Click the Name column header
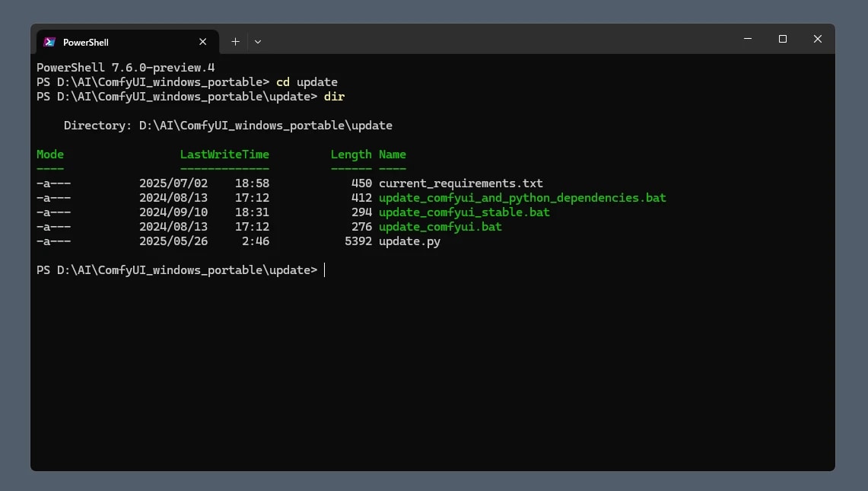The image size is (868, 491). 393,155
